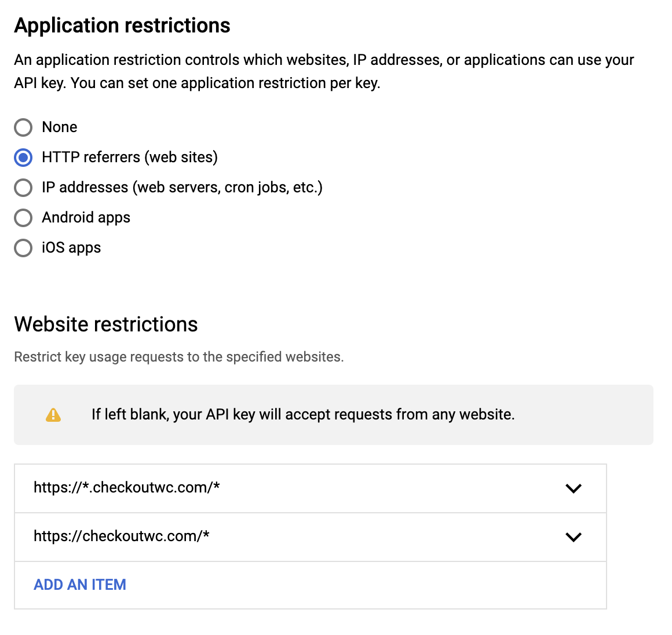This screenshot has width=672, height=635.
Task: Select the HTTP referrers radio button circle
Action: 23,158
